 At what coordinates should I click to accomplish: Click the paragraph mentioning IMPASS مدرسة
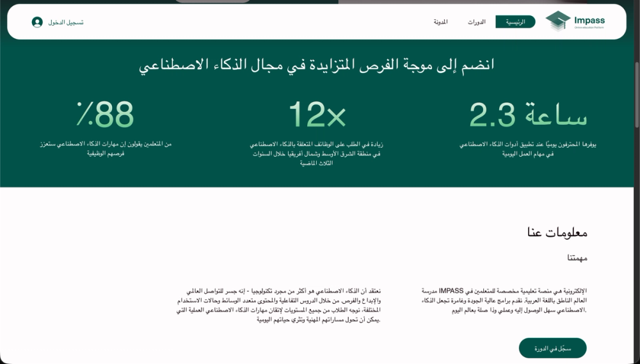[504, 300]
